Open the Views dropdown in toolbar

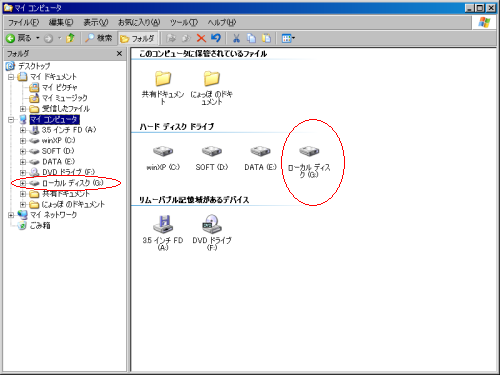point(288,38)
